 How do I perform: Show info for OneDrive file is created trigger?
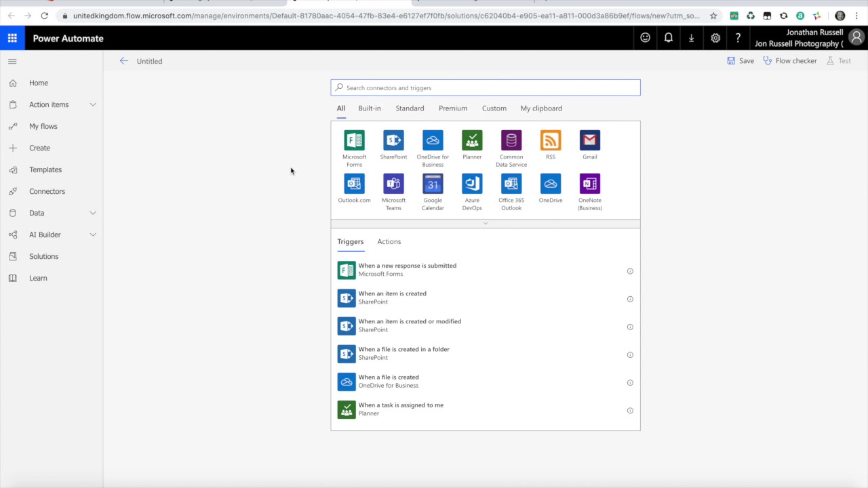[630, 382]
